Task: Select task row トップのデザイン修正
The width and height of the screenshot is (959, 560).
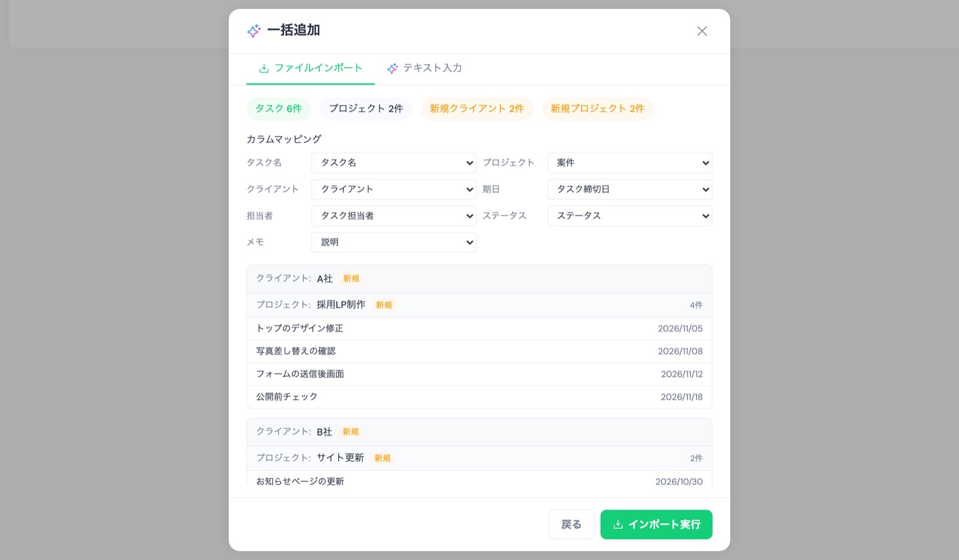Action: [479, 328]
